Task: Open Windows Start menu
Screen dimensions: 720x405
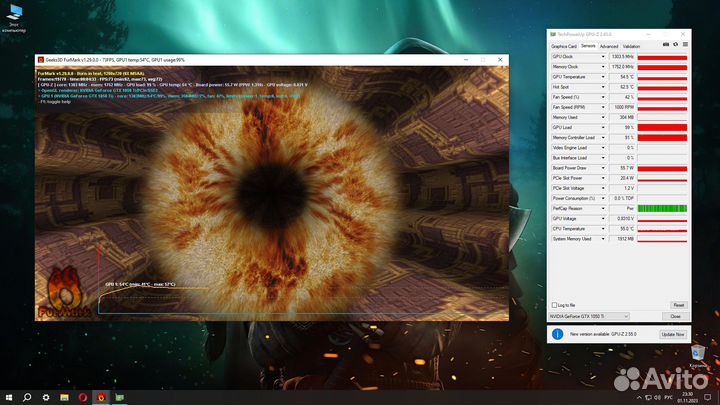Action: pyautogui.click(x=9, y=397)
